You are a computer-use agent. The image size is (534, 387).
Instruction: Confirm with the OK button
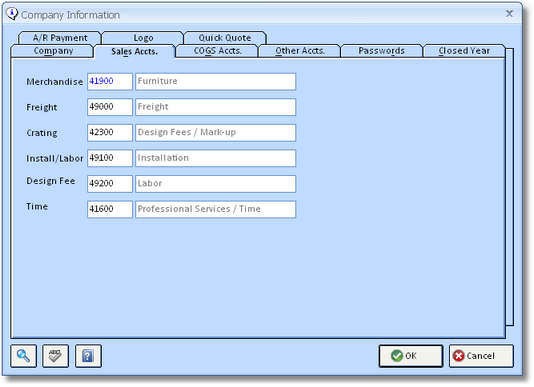(x=411, y=356)
